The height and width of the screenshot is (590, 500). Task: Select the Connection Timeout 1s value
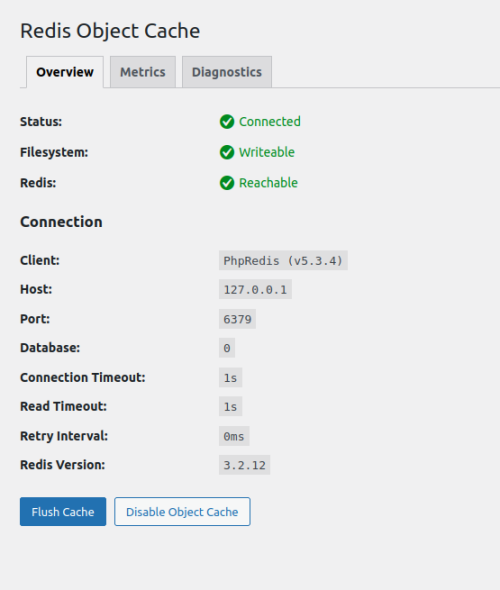coord(230,377)
